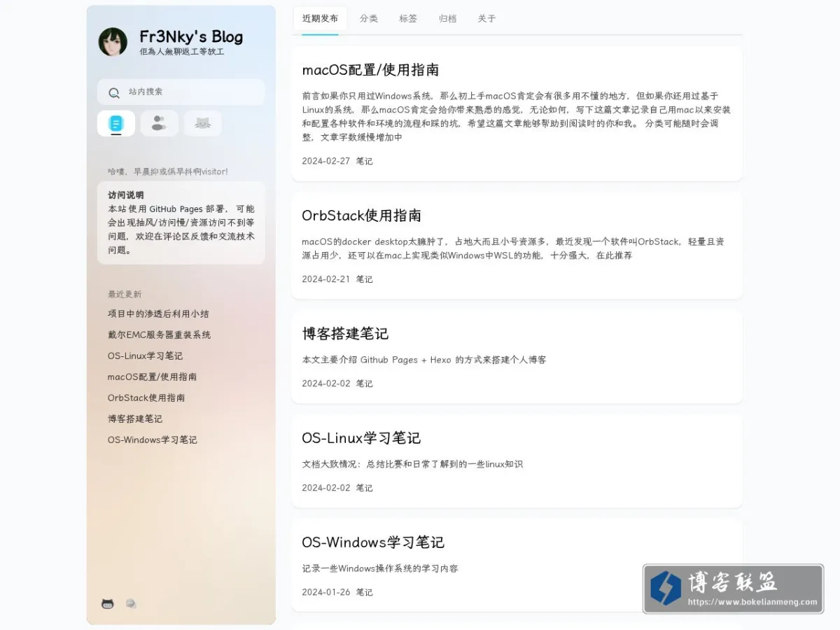Click 笔记 category under macOS配置 post
840x630 pixels.
pos(364,161)
